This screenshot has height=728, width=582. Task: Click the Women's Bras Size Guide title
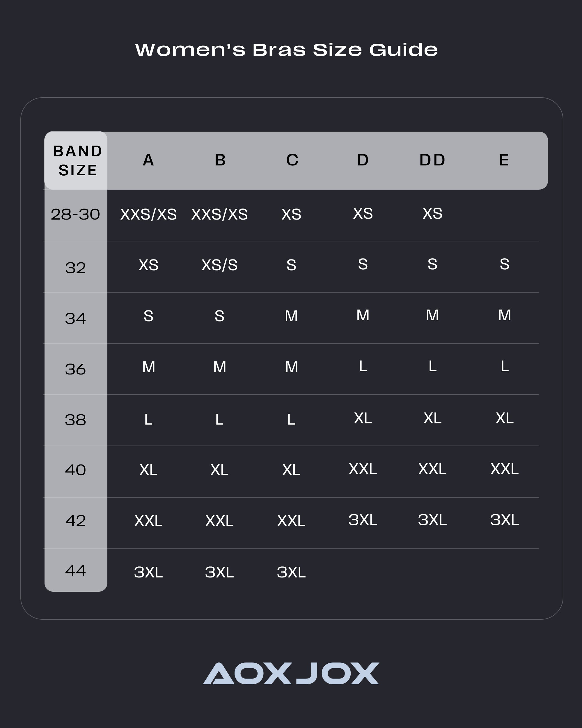click(286, 50)
